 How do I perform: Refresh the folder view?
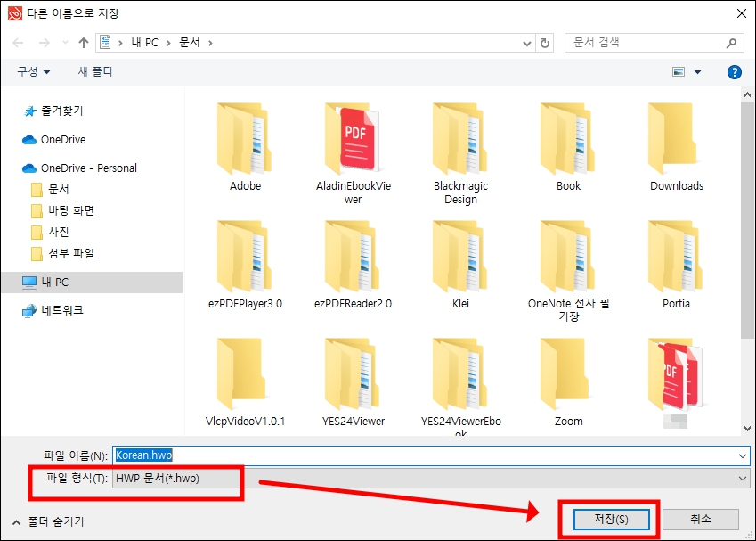click(545, 43)
